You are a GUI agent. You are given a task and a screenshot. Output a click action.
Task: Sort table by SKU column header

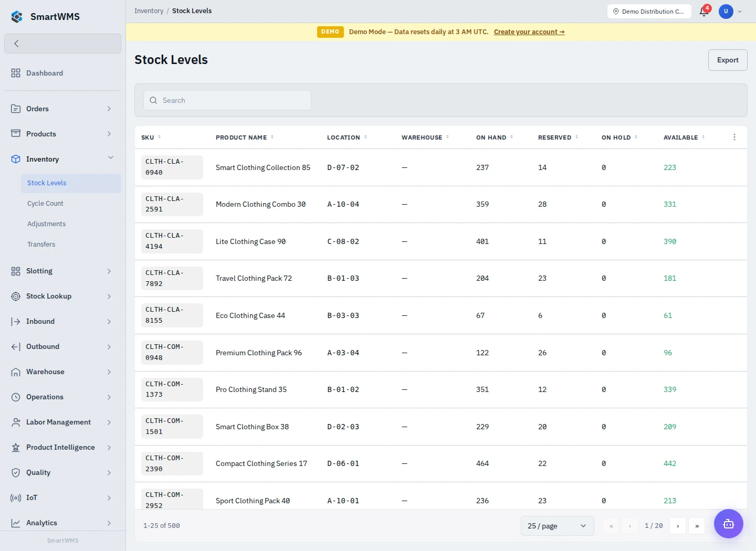click(151, 137)
